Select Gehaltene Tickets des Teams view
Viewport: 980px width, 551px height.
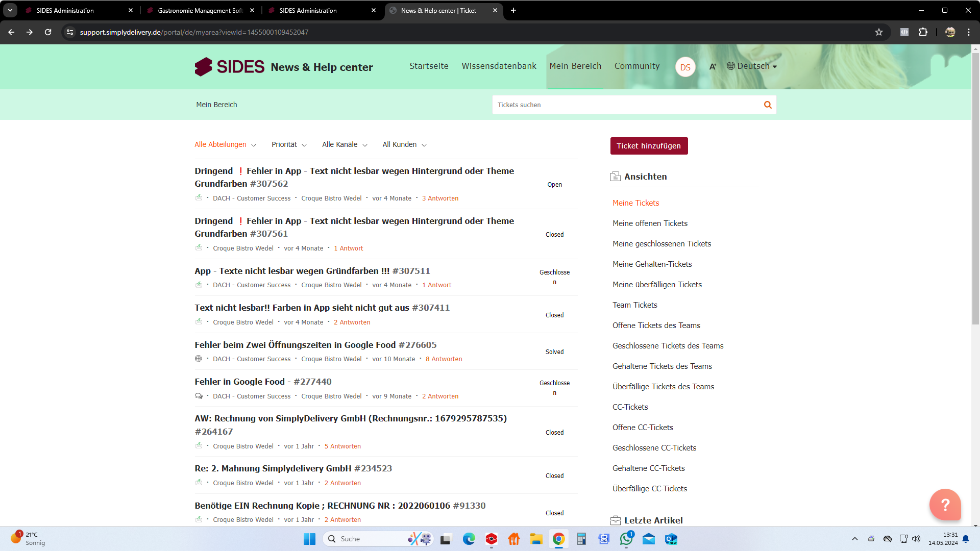[662, 366]
